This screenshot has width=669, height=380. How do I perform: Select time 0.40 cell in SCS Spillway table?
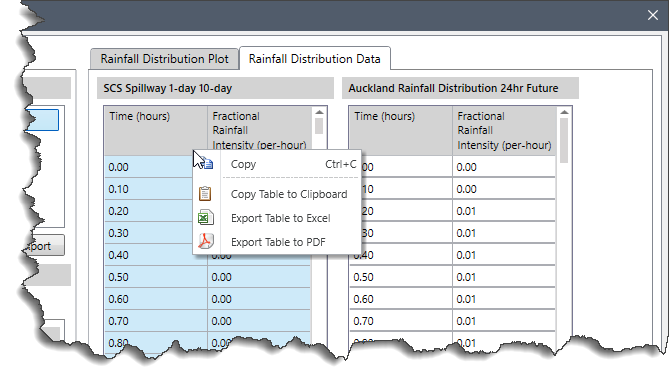pyautogui.click(x=149, y=255)
